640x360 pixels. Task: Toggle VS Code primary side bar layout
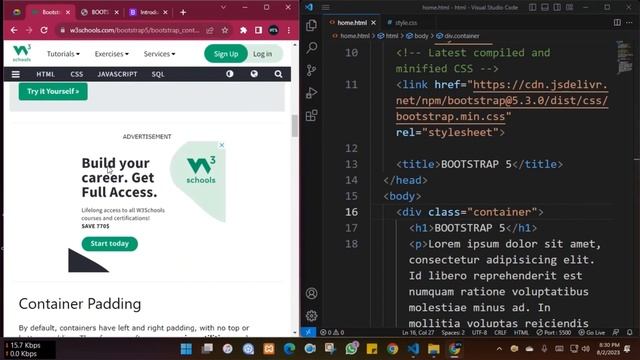[x=533, y=7]
